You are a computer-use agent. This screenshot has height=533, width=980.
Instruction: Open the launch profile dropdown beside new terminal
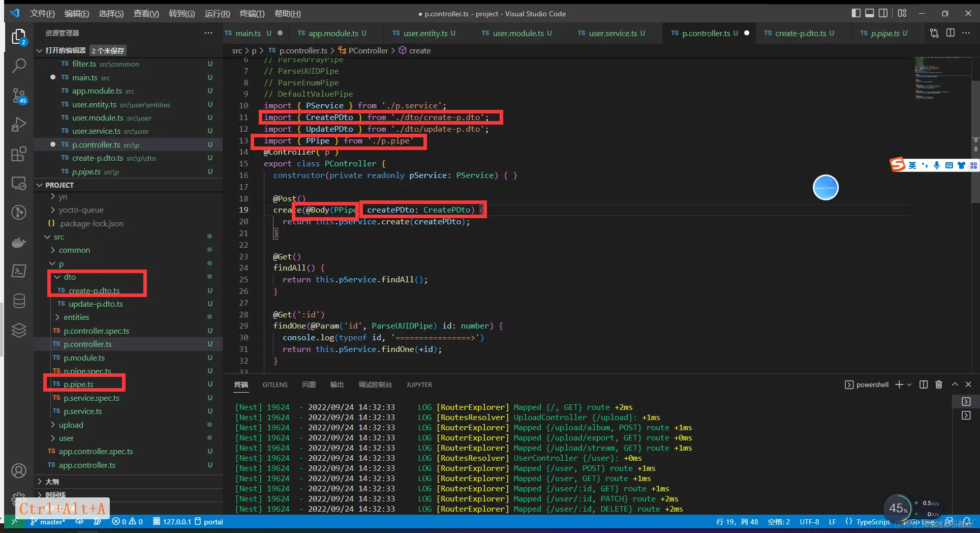(909, 384)
